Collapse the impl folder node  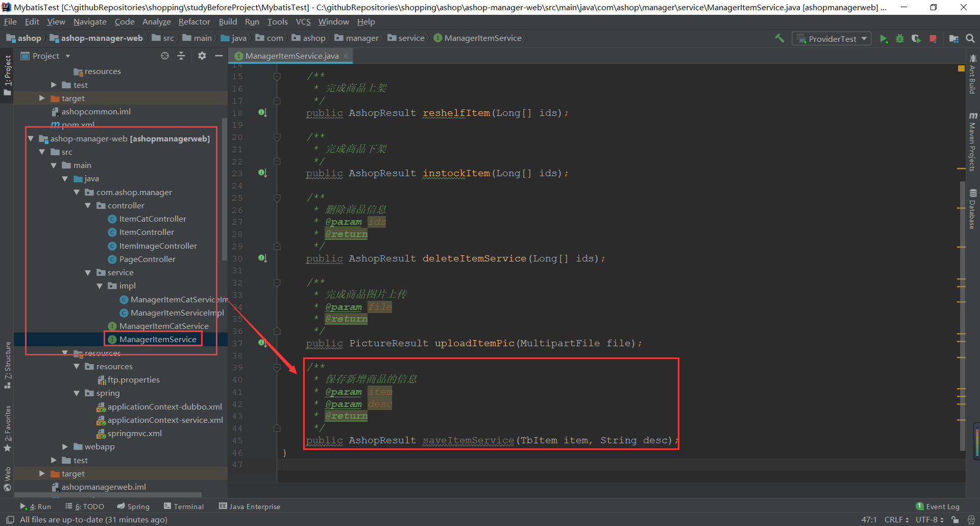click(x=100, y=285)
